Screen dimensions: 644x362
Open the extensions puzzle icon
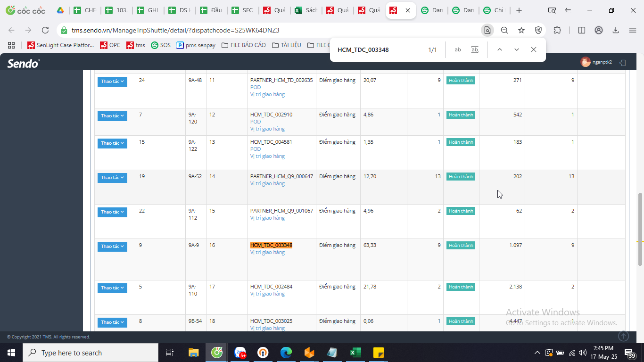(557, 30)
